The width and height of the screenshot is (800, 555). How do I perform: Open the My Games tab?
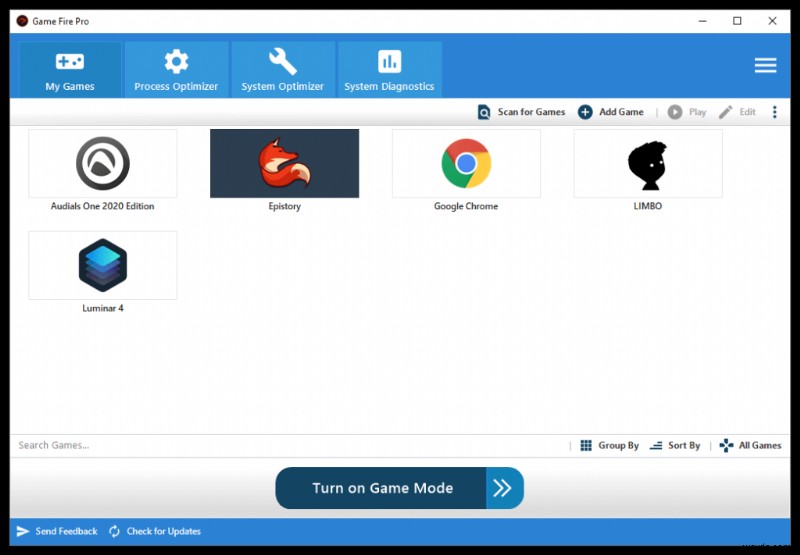pos(70,69)
